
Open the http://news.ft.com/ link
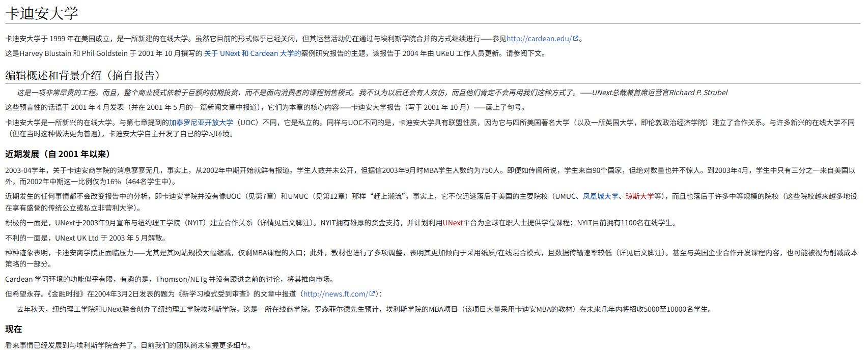click(x=335, y=294)
